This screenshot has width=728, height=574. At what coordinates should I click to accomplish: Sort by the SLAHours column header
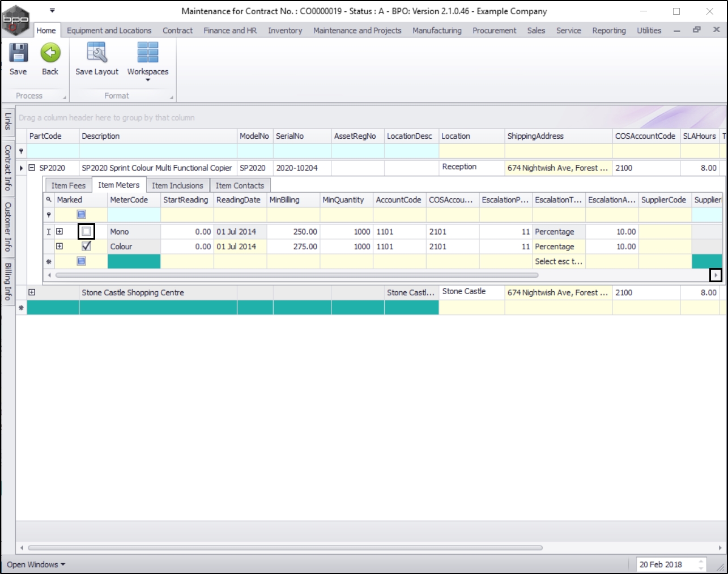coord(700,136)
